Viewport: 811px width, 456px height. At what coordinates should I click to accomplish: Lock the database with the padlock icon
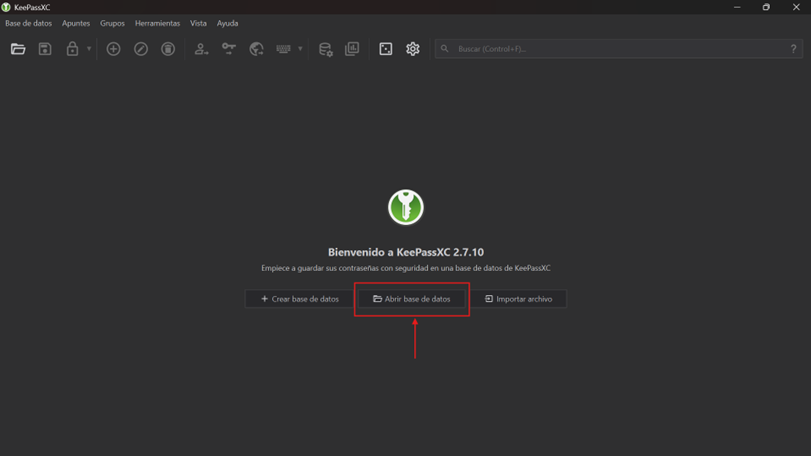pyautogui.click(x=72, y=49)
